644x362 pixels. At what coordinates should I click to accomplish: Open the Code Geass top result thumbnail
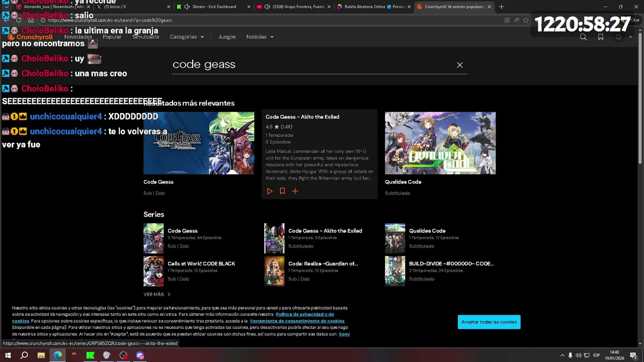pos(199,143)
